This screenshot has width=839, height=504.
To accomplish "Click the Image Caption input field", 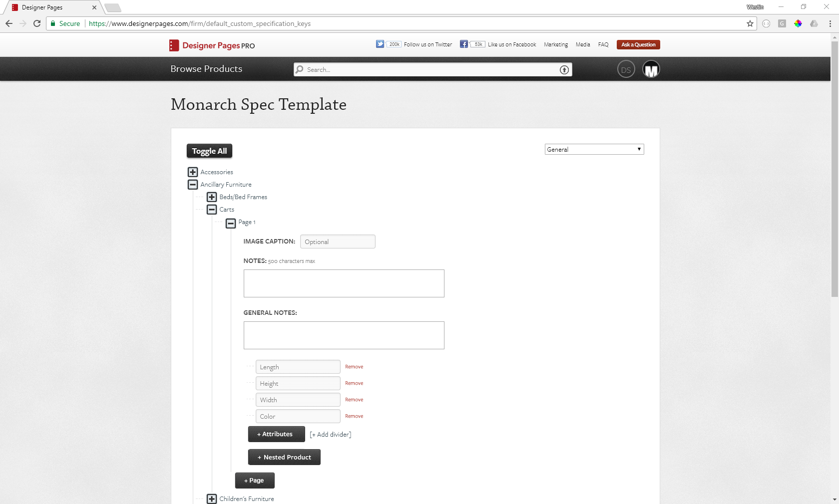I will coord(338,242).
